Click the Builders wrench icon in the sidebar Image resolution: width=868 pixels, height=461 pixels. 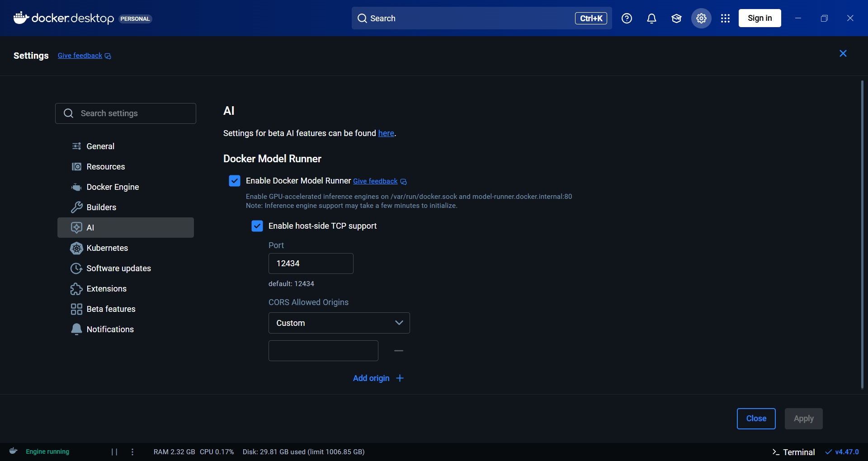tap(76, 207)
